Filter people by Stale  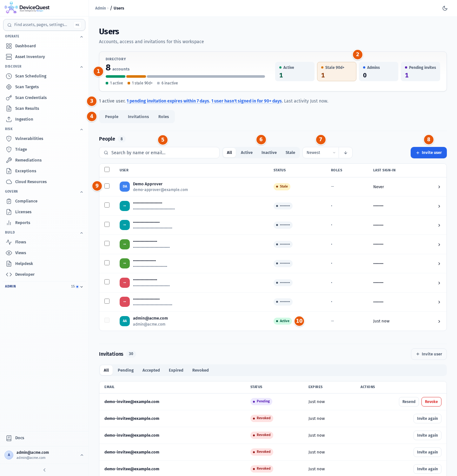pyautogui.click(x=290, y=153)
